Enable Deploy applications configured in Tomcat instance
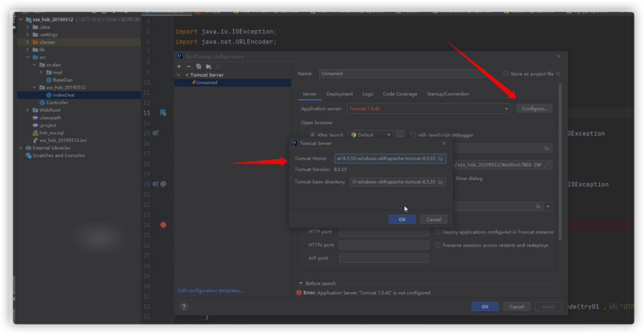 [438, 232]
